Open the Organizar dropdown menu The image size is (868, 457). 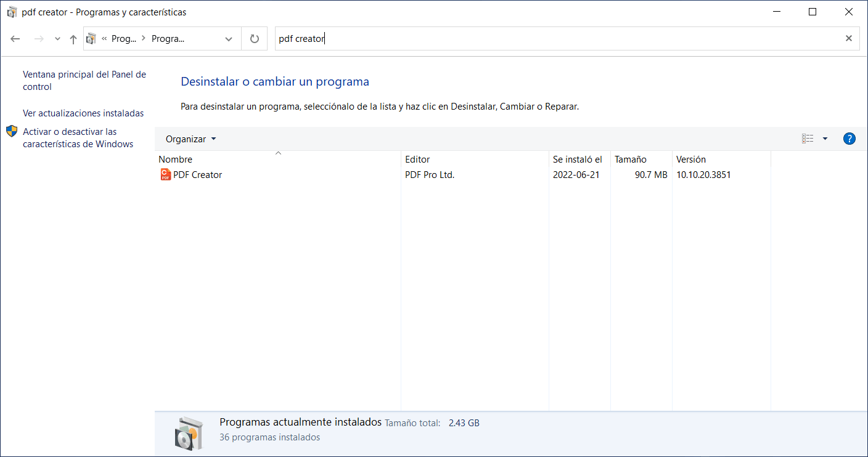coord(190,139)
